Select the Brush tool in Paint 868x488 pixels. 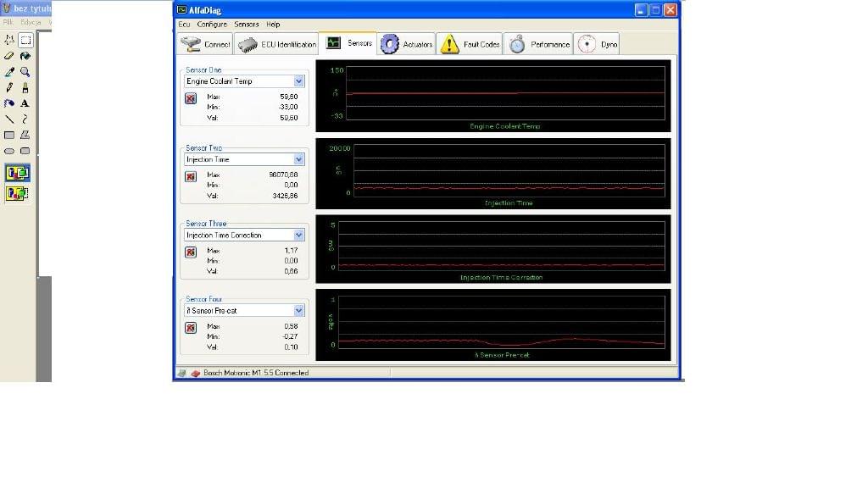click(25, 87)
